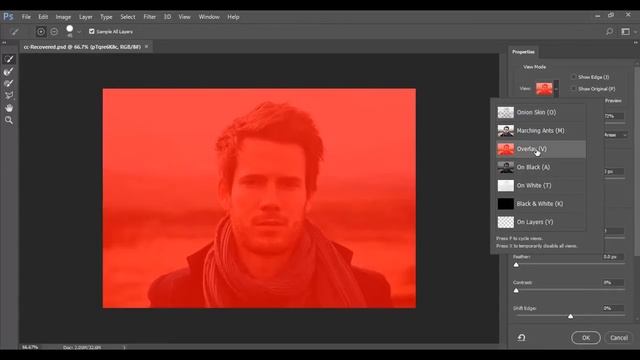Open the brush size picker dropdown arrow
The height and width of the screenshot is (360, 640).
click(x=79, y=32)
